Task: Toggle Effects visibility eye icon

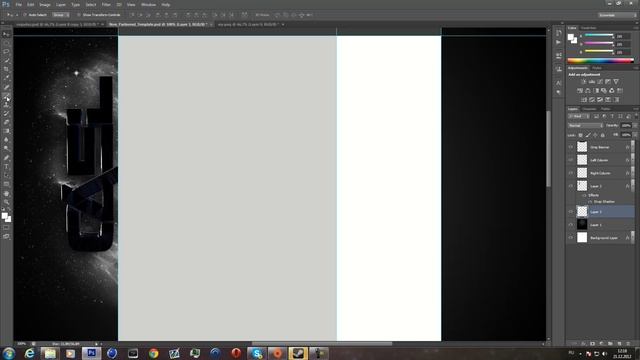Action: (584, 196)
